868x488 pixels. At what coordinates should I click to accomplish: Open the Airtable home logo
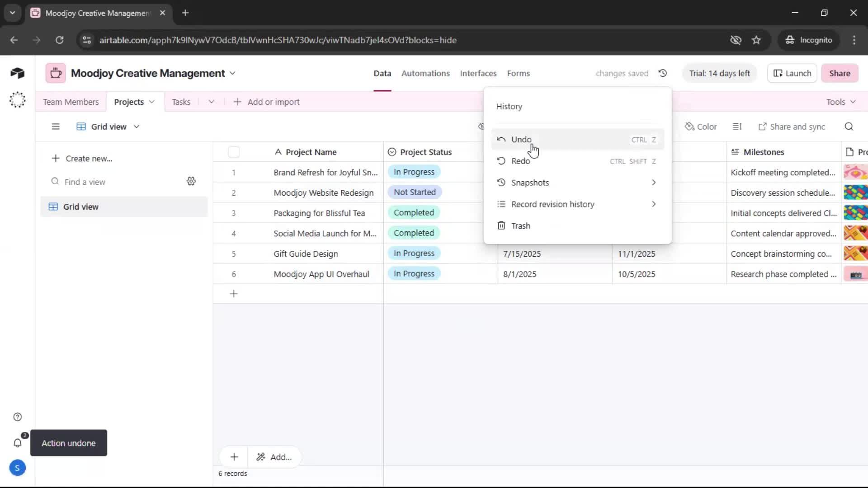coord(17,73)
